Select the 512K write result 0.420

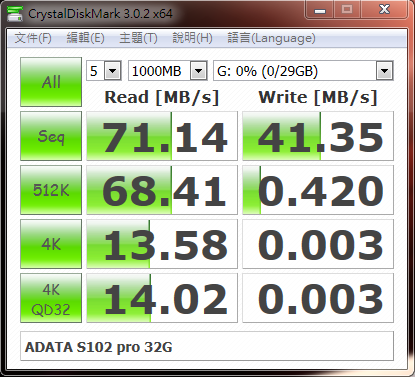318,190
